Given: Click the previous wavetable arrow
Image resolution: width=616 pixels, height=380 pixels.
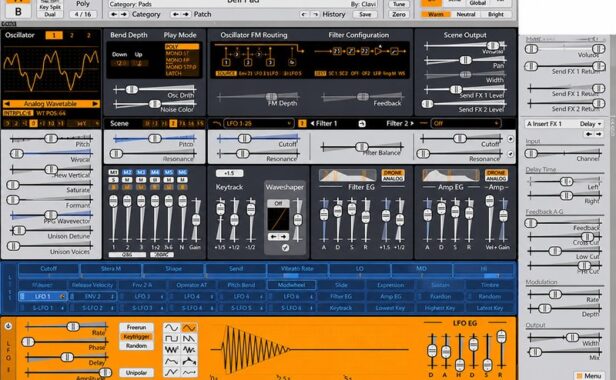Looking at the screenshot, I should [7, 104].
